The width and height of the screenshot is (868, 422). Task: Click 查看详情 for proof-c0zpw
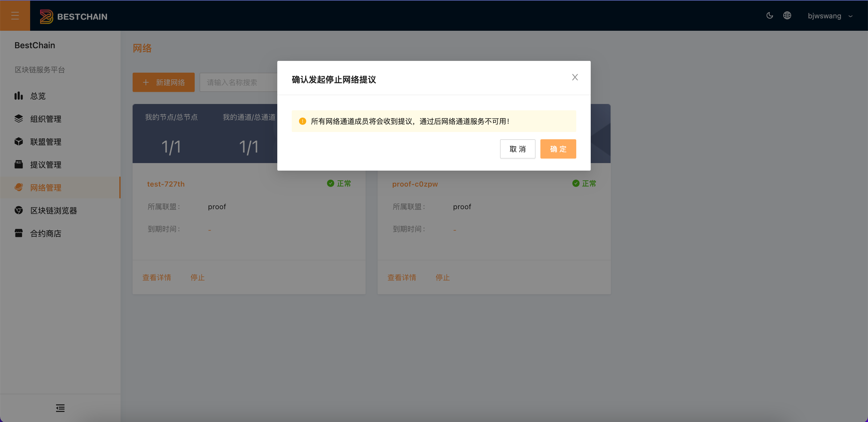[402, 277]
